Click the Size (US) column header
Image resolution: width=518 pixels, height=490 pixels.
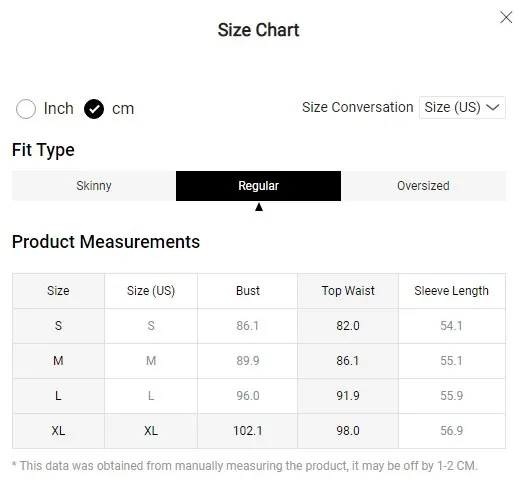point(151,291)
